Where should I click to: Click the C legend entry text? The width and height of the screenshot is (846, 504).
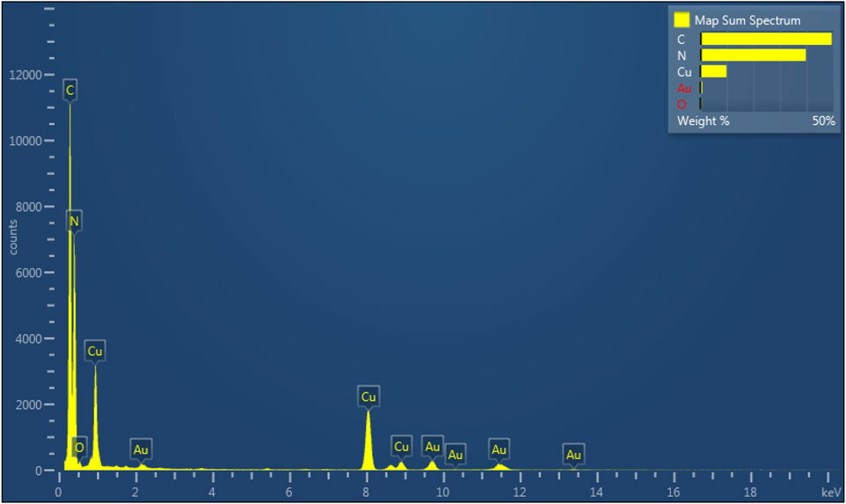[x=681, y=40]
